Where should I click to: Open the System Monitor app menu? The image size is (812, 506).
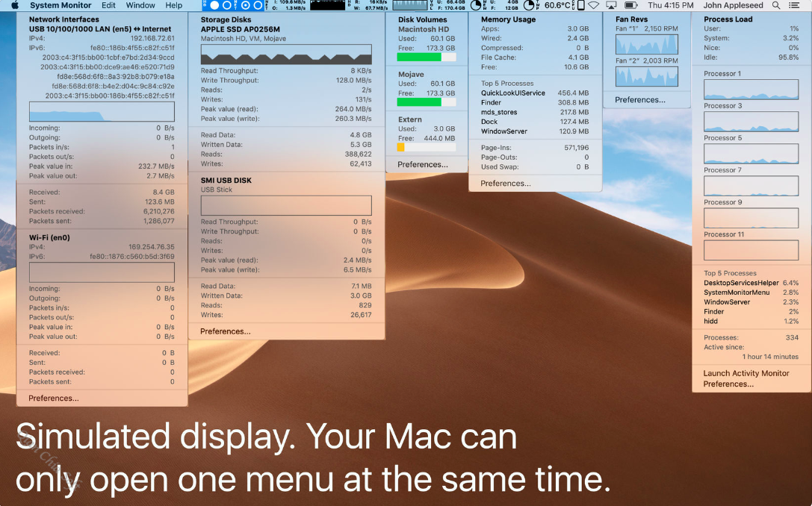(61, 5)
